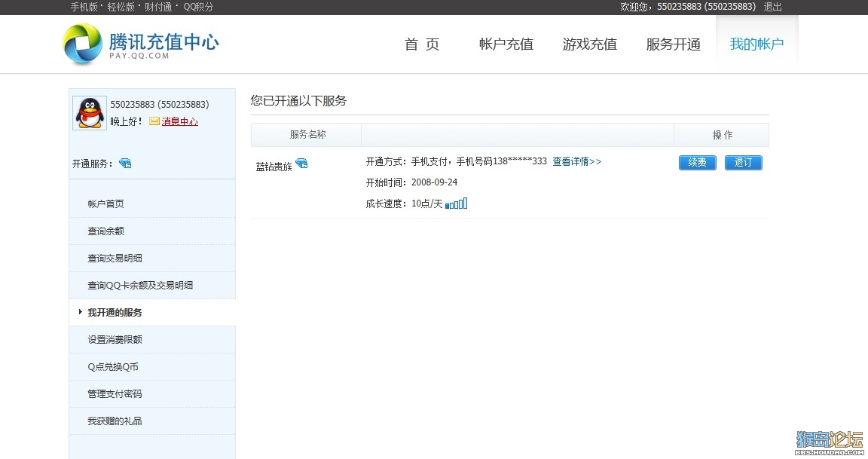
Task: Open the QQ积分 link in the top bar
Action: pyautogui.click(x=198, y=7)
